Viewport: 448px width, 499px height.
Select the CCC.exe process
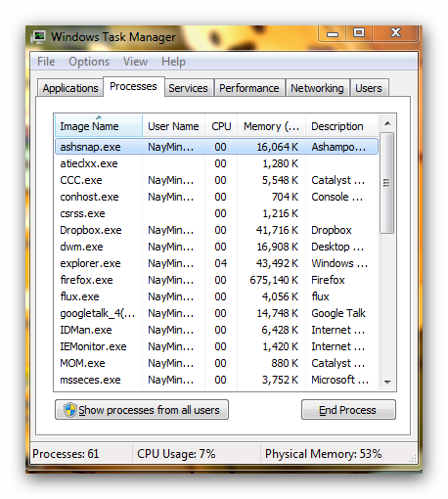click(216, 180)
